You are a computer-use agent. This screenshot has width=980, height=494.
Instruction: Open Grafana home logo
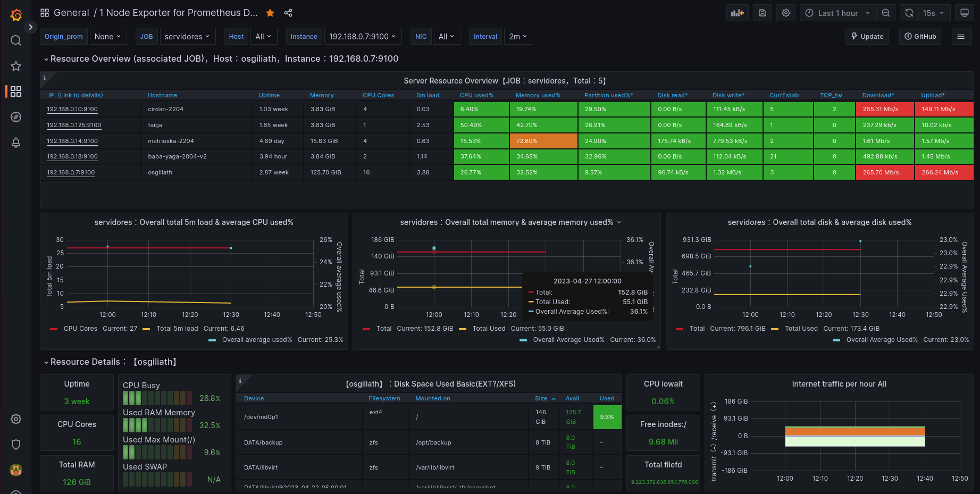coord(16,15)
